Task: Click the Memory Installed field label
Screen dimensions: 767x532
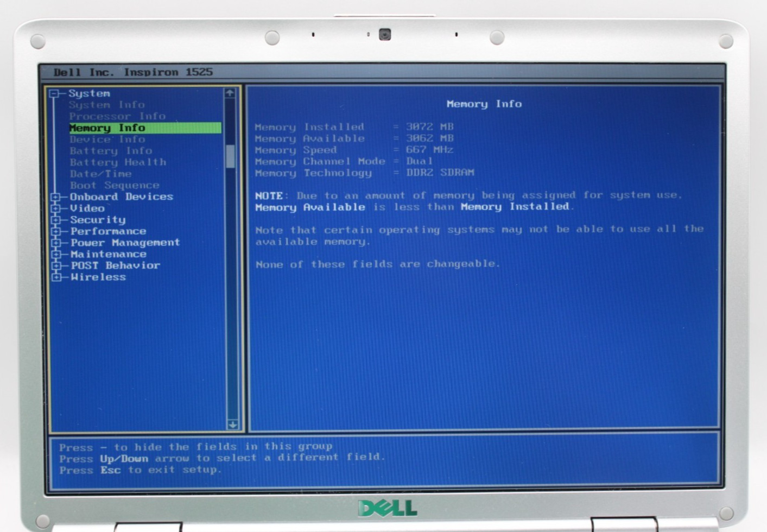Action: 309,127
